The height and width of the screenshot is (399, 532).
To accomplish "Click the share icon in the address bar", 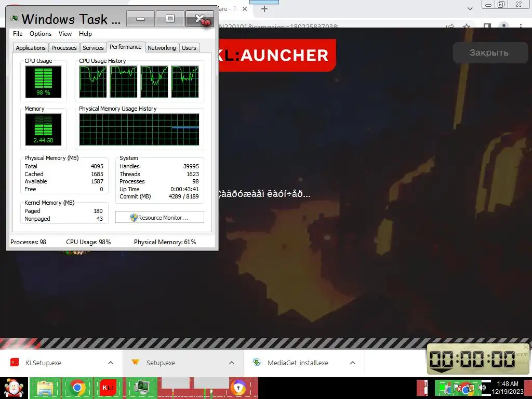I will [x=450, y=26].
